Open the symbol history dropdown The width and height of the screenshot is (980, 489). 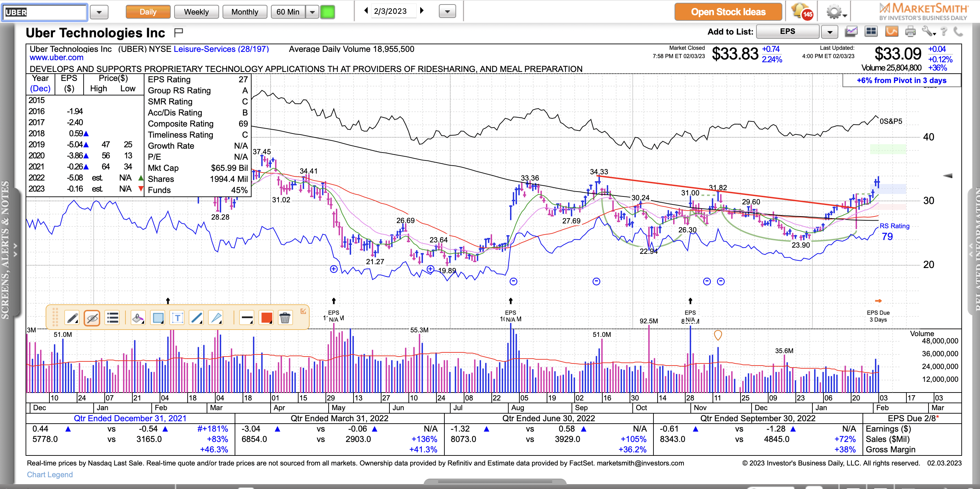tap(99, 12)
